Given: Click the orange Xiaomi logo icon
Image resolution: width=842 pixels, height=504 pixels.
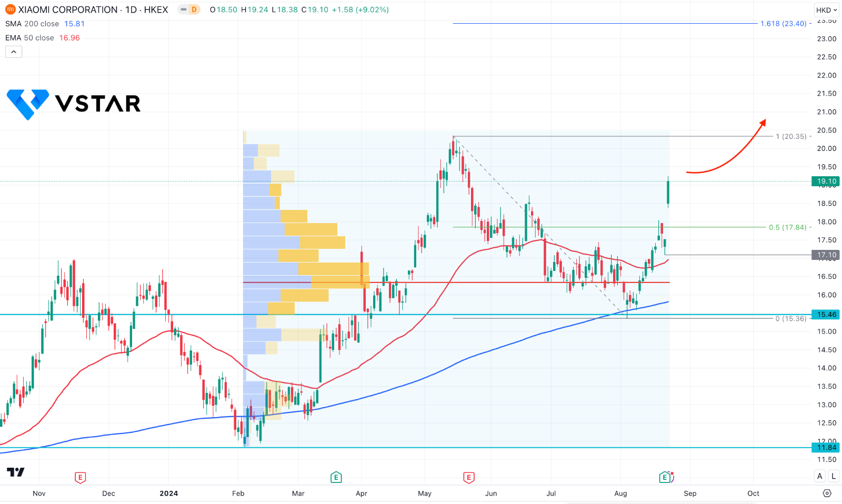Looking at the screenshot, I should point(10,9).
